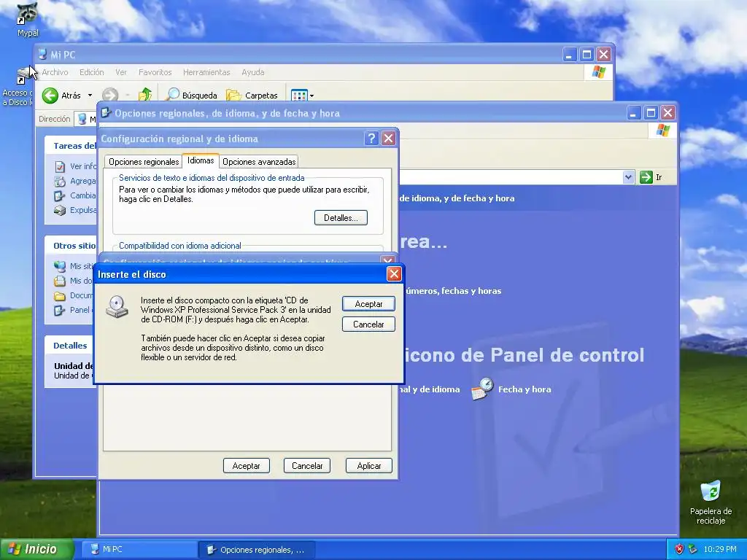Click the Expulsar disco icon in Mi PC
Image resolution: width=747 pixels, height=560 pixels.
(x=60, y=210)
